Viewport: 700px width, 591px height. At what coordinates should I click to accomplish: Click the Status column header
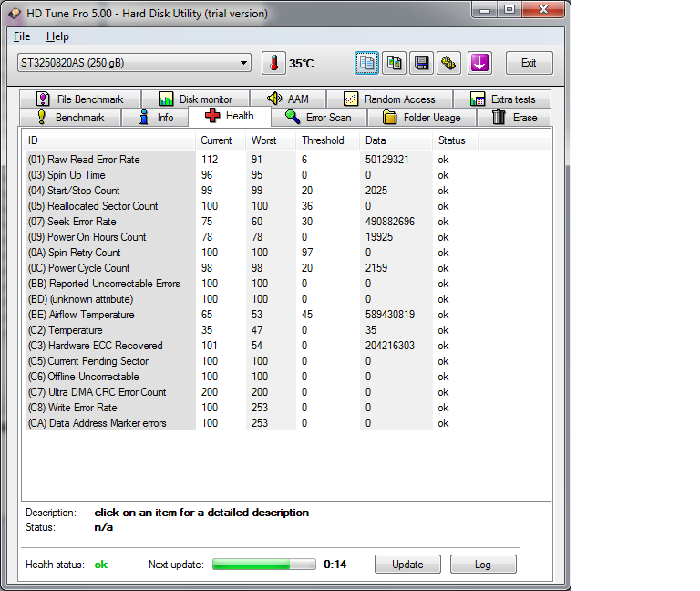(x=456, y=140)
